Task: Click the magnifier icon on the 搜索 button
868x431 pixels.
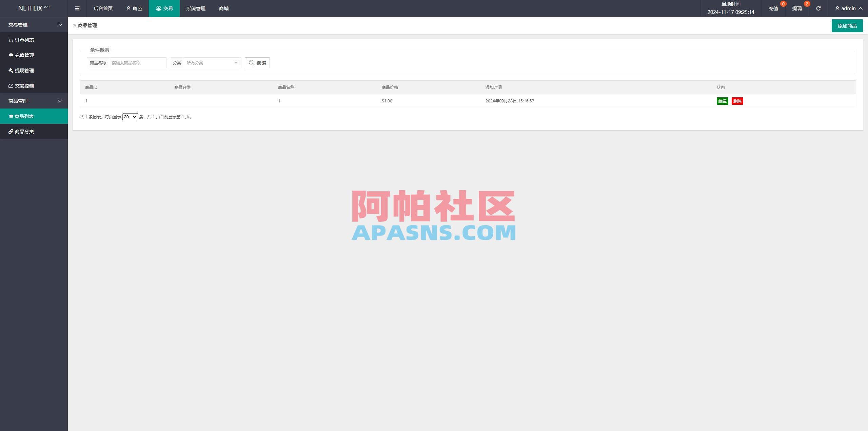Action: (x=252, y=62)
